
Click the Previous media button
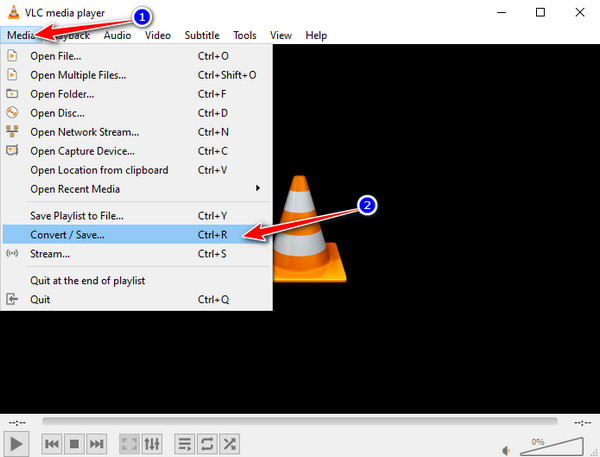(52, 444)
